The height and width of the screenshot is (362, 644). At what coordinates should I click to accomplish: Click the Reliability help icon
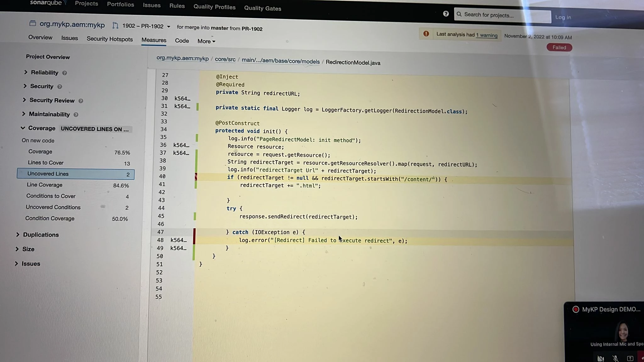pos(64,73)
